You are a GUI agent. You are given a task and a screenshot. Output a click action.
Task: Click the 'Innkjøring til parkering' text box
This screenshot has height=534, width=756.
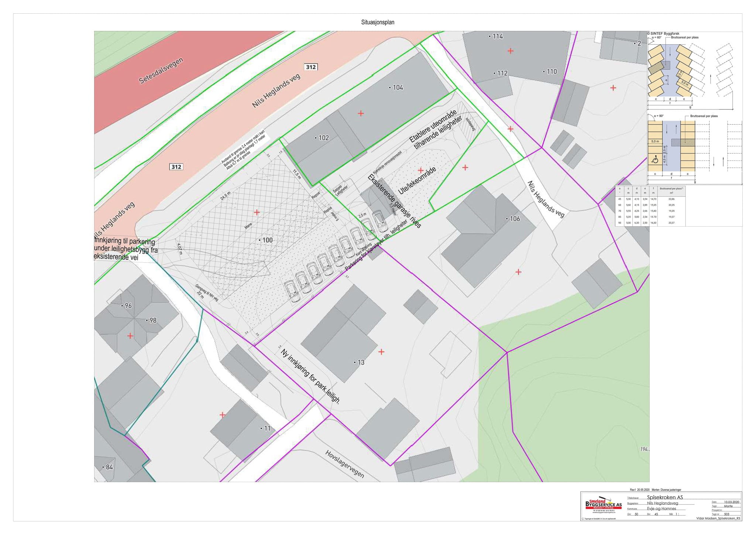[126, 249]
